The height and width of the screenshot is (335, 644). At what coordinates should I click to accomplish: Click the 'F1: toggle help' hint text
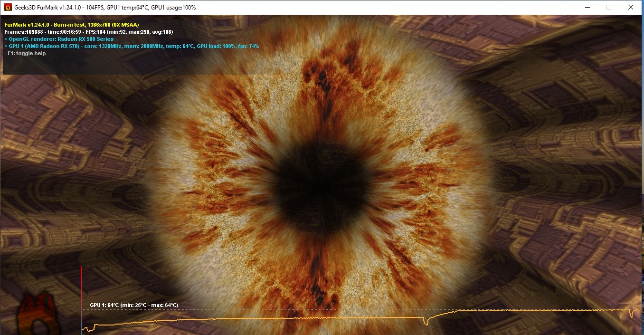(x=25, y=53)
